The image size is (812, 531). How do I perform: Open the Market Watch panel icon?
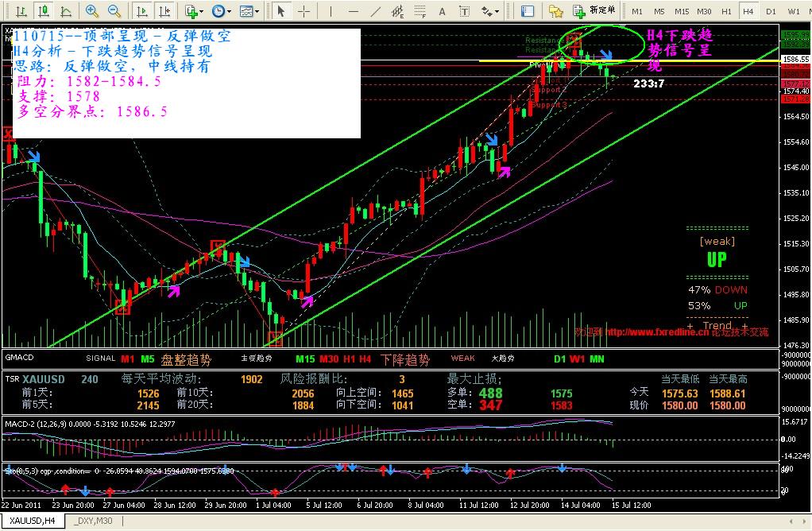[528, 11]
